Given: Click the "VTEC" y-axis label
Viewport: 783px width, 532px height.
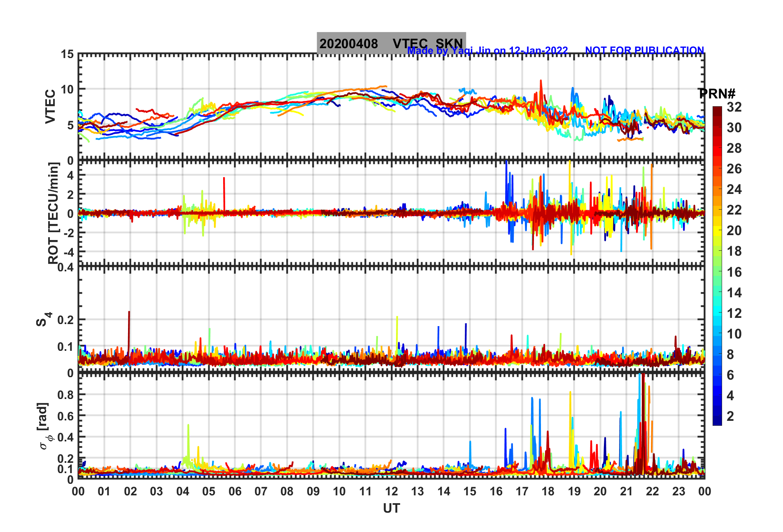Looking at the screenshot, I should click(50, 106).
